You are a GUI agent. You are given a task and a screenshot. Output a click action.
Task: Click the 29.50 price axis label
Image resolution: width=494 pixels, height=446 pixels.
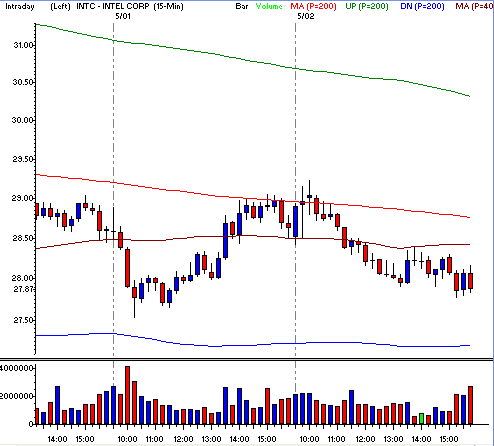23,159
